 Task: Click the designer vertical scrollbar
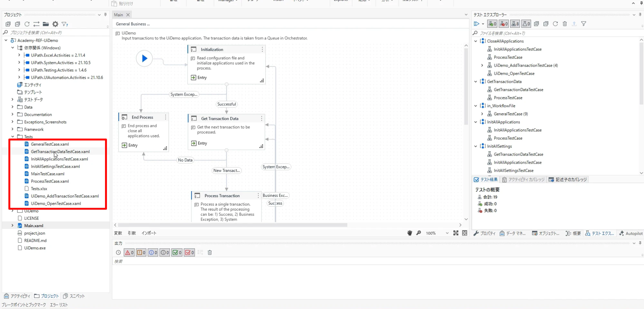tap(466, 87)
